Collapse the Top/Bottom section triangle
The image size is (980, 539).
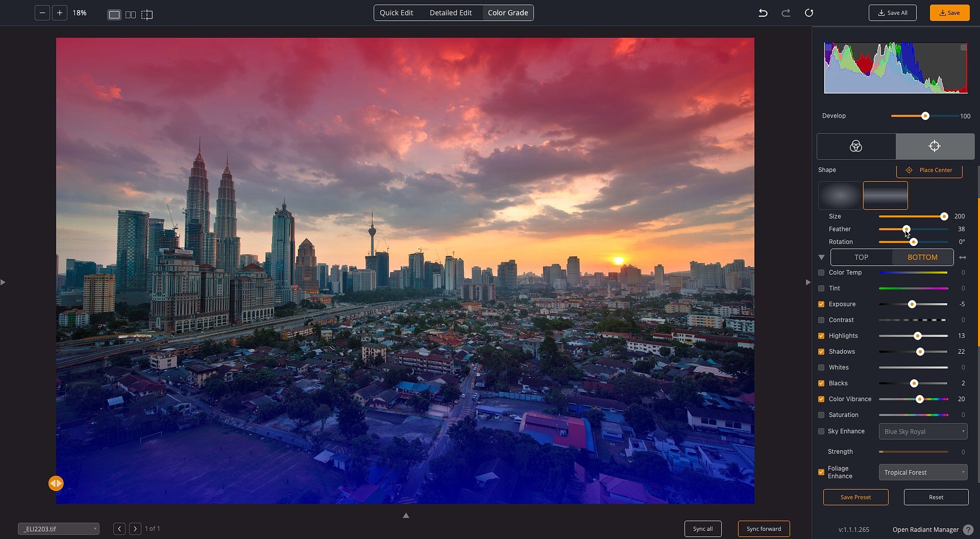click(822, 257)
